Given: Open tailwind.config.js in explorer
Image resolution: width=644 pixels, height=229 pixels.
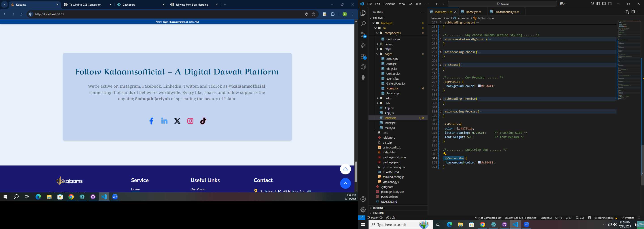Looking at the screenshot, I should point(393,177).
